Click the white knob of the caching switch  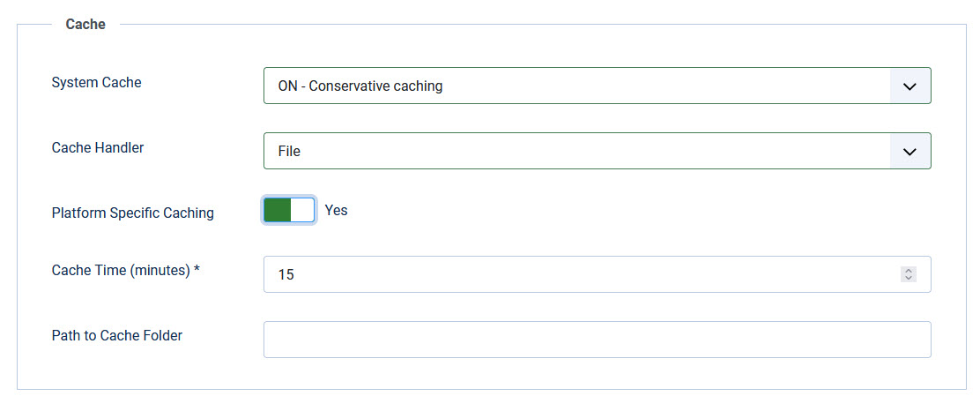click(x=302, y=210)
